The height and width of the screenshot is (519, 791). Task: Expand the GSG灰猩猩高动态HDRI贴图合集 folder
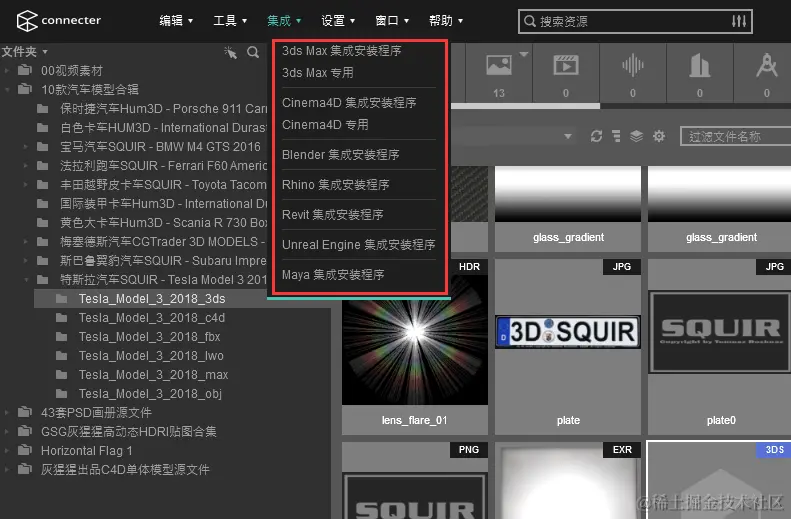tap(7, 432)
